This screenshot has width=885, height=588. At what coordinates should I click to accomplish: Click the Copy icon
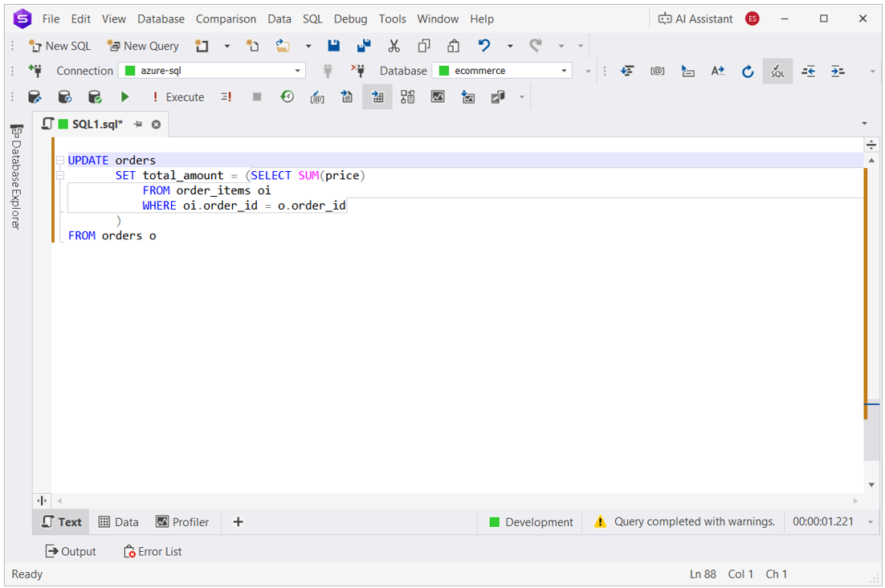(424, 46)
